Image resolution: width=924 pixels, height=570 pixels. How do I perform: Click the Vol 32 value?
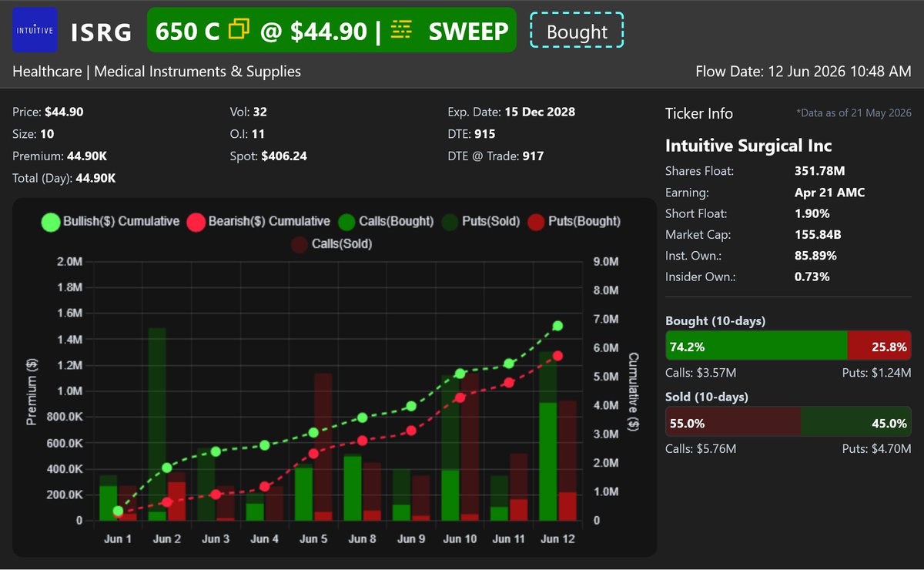259,112
